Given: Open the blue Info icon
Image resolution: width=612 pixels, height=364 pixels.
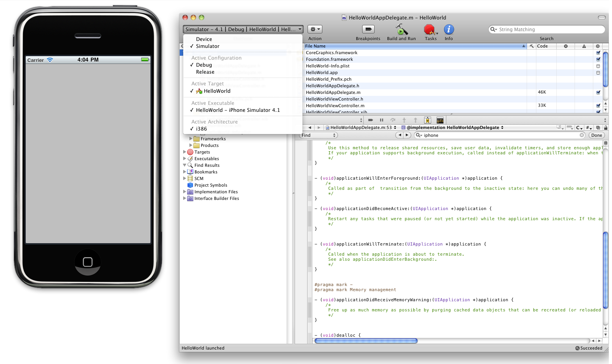Looking at the screenshot, I should [x=449, y=29].
